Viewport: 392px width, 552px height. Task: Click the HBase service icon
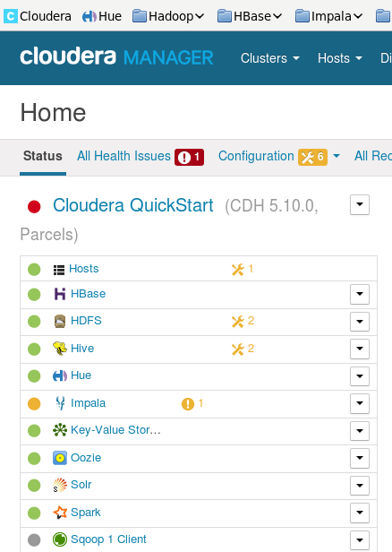tap(60, 294)
